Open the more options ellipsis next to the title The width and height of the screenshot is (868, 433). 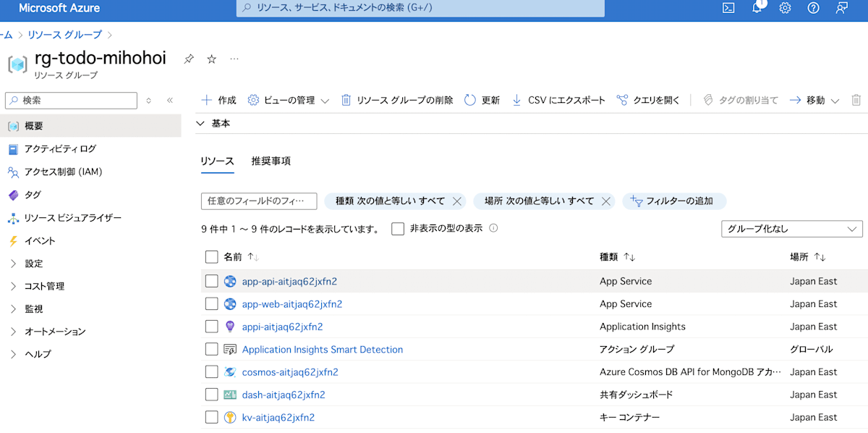click(x=234, y=59)
